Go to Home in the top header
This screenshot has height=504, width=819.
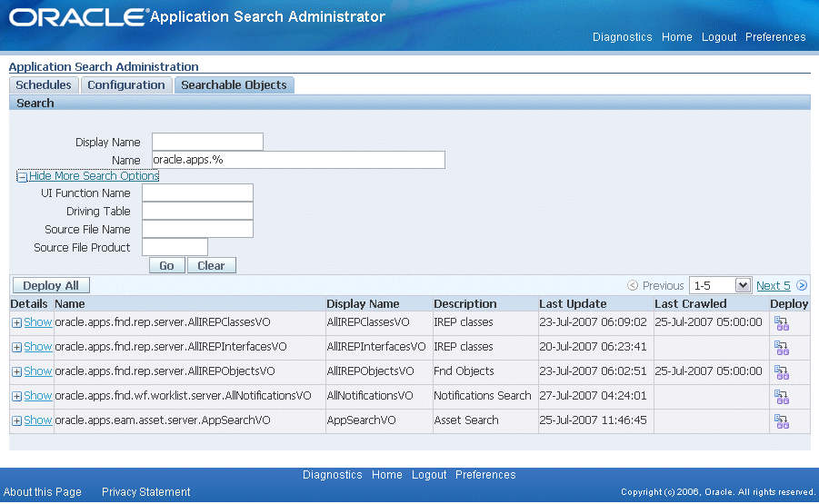(677, 37)
